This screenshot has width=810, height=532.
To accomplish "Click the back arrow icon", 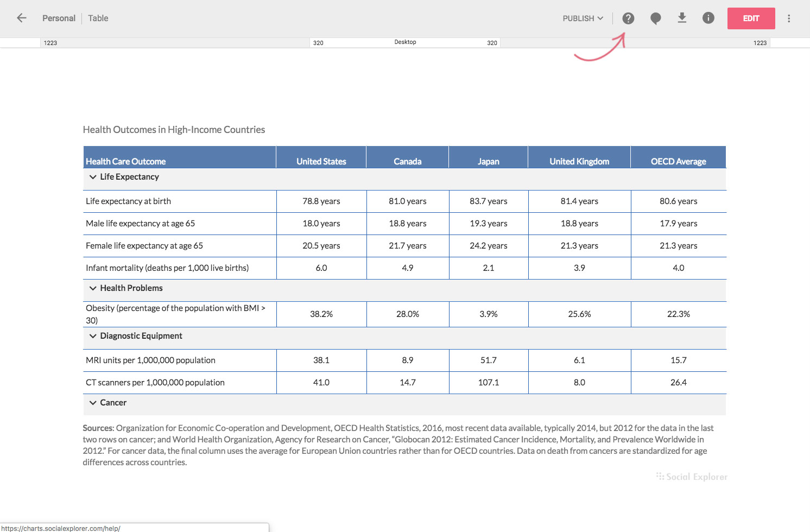I will tap(22, 18).
